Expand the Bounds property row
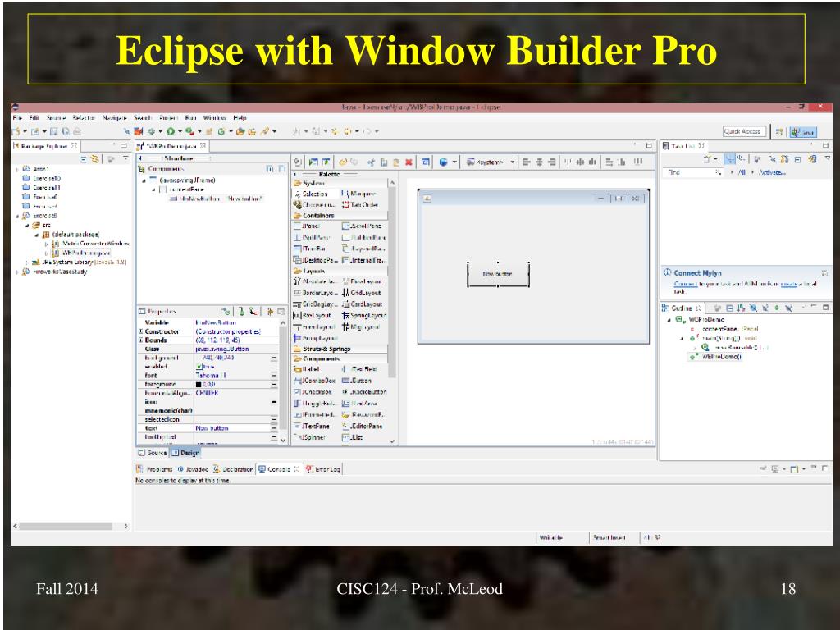Image resolution: width=840 pixels, height=630 pixels. coord(141,340)
